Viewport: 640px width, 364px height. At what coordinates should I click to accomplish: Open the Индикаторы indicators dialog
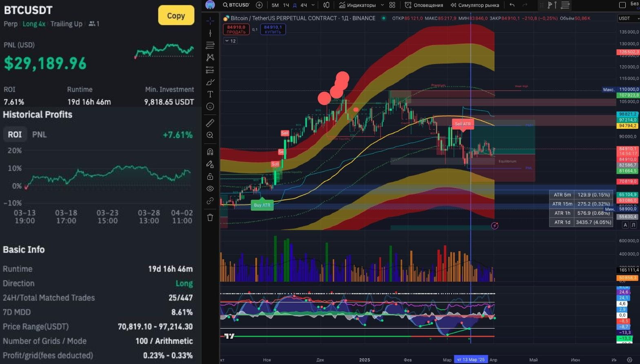tap(357, 5)
